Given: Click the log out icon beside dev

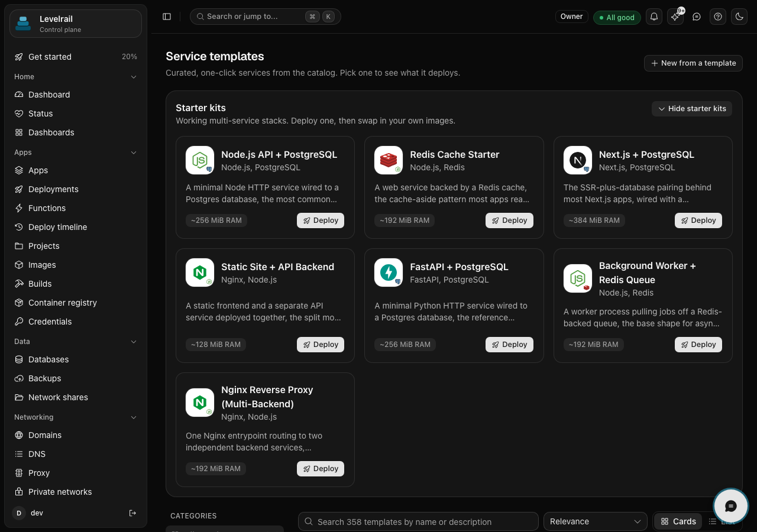Looking at the screenshot, I should (132, 513).
